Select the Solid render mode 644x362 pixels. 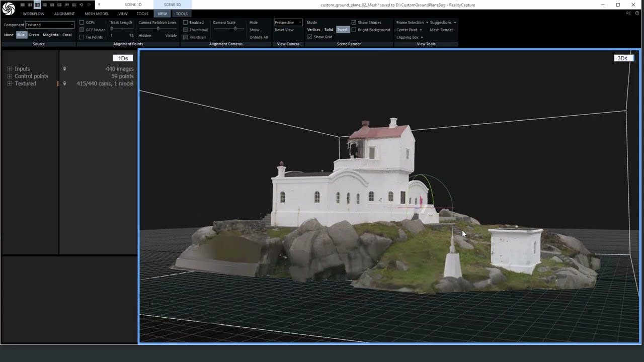[329, 30]
